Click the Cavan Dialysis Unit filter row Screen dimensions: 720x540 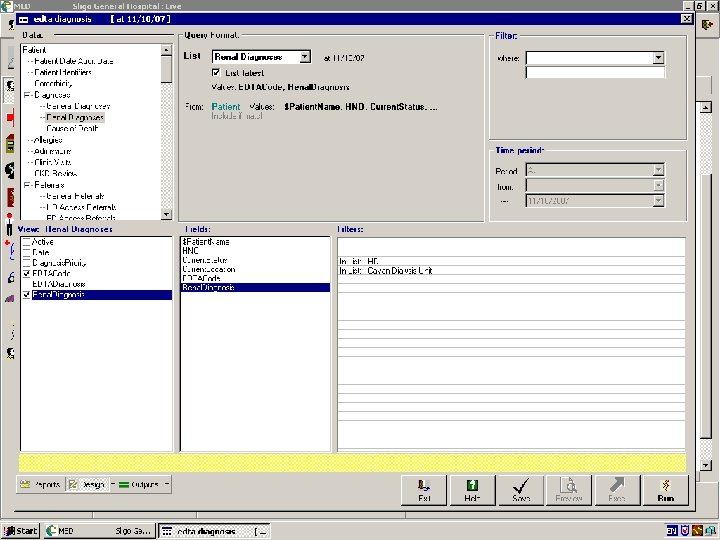click(511, 270)
